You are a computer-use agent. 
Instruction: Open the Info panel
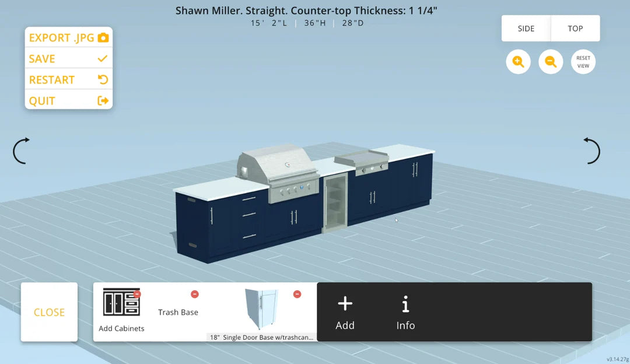point(405,313)
